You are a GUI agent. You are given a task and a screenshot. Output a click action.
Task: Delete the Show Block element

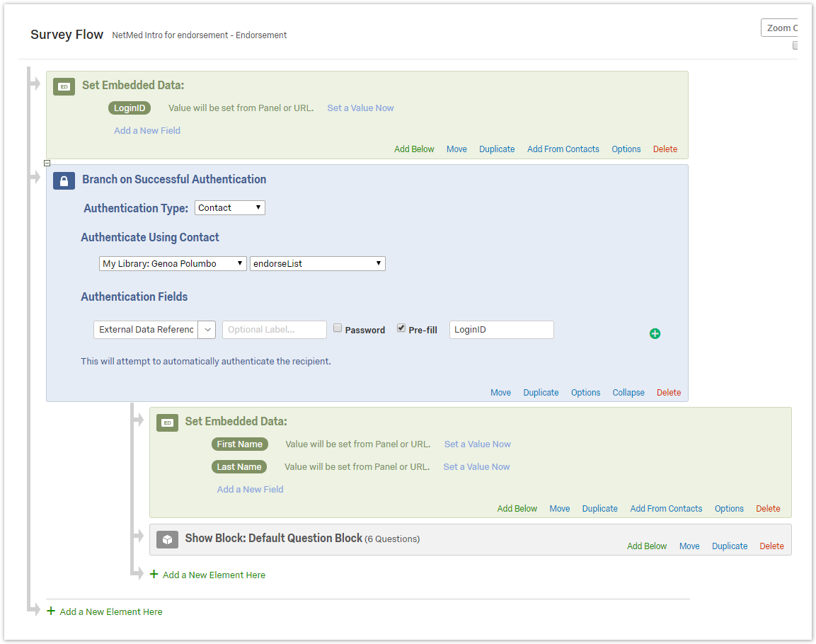coord(771,546)
